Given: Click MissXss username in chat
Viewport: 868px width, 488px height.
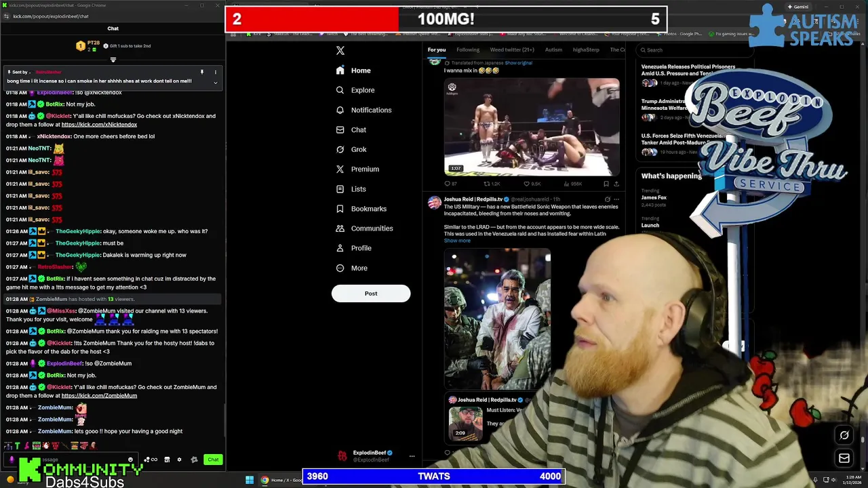Looking at the screenshot, I should (x=61, y=311).
